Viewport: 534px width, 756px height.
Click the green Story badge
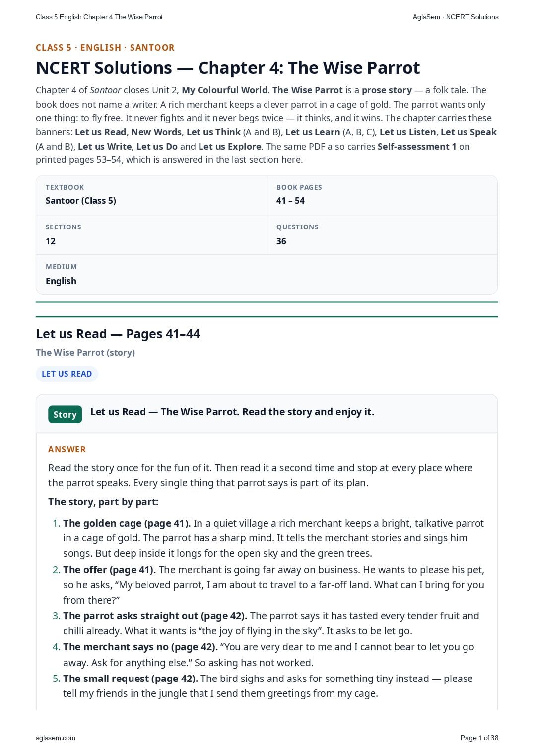point(65,414)
